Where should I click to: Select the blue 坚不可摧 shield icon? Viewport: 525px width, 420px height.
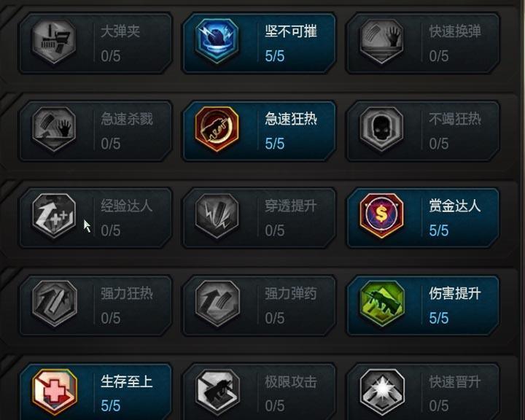(217, 41)
